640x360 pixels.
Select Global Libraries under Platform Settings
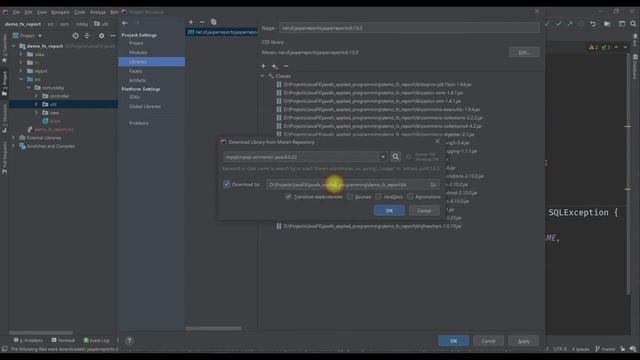[144, 106]
